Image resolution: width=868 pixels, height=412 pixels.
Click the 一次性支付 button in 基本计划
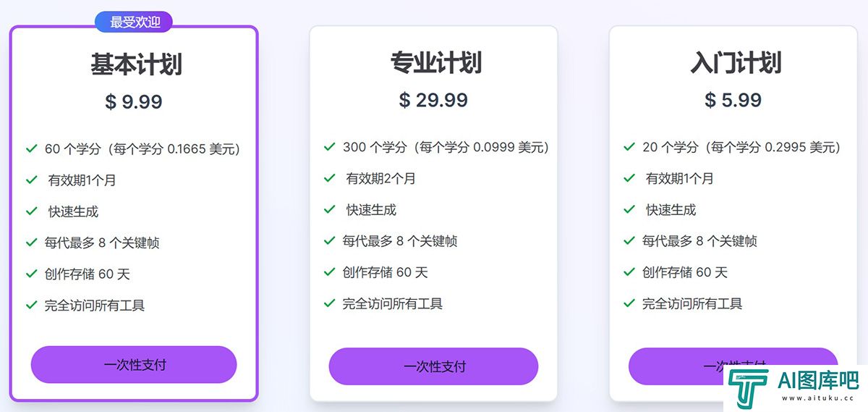pos(134,364)
